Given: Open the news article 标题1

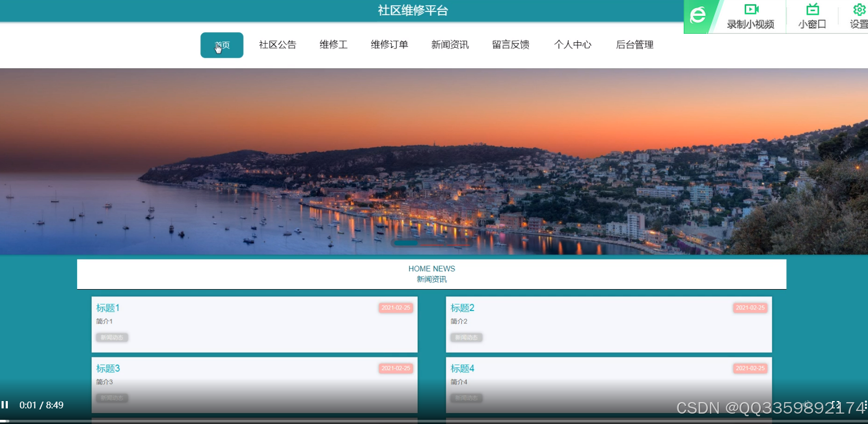Looking at the screenshot, I should pos(108,308).
